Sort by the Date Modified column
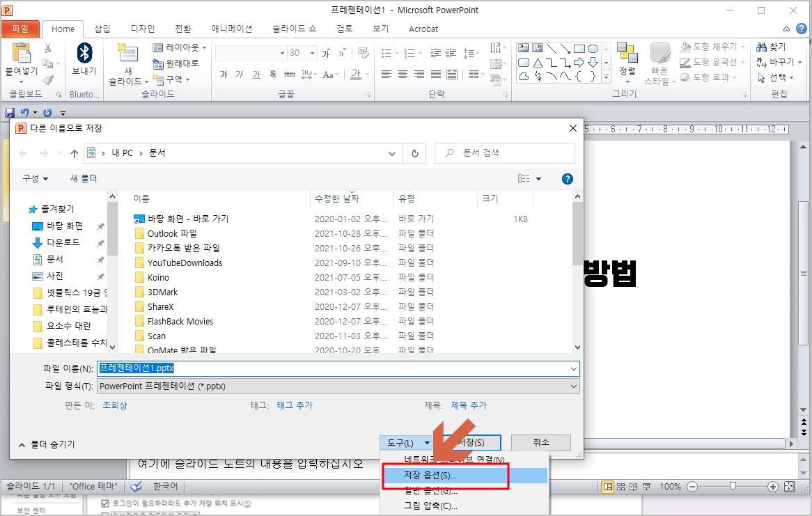Screen dimensions: 812x516 point(337,198)
